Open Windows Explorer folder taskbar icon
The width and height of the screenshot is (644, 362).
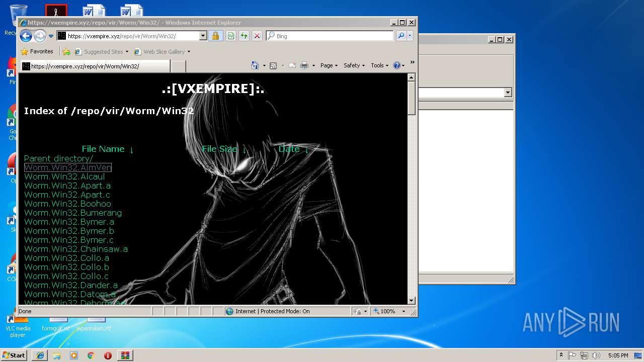57,355
